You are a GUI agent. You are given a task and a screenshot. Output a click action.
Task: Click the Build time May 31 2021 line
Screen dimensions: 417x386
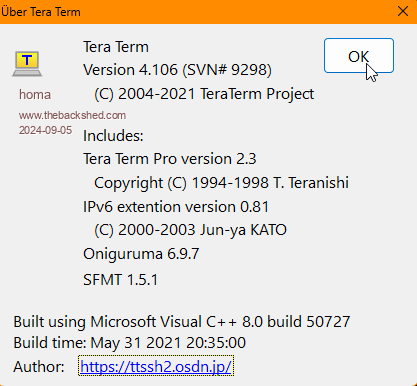[130, 343]
